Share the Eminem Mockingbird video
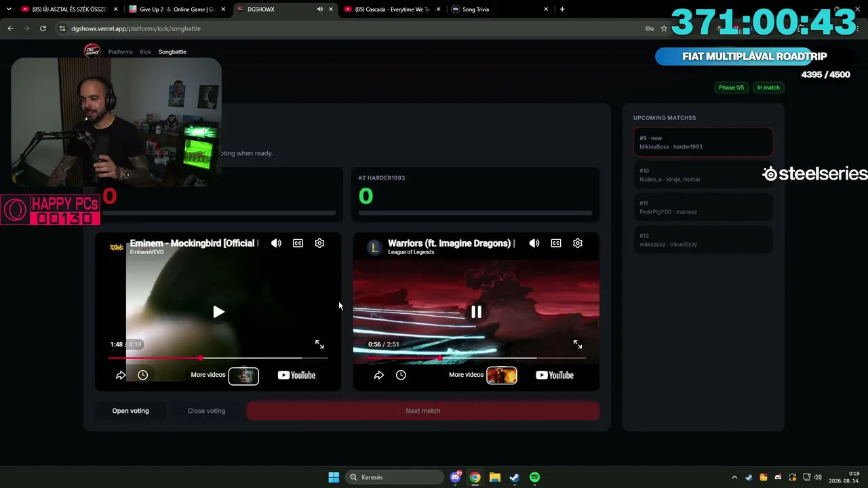This screenshot has height=488, width=868. (121, 375)
